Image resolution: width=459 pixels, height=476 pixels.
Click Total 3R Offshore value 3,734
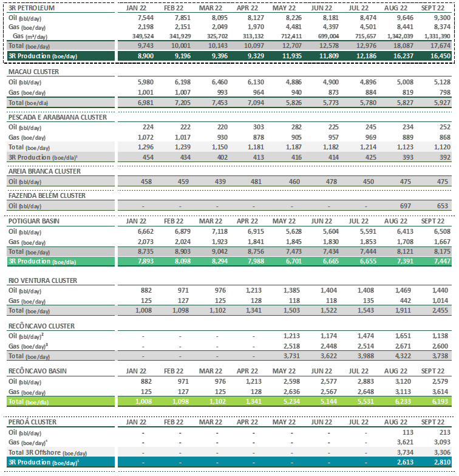tap(405, 453)
